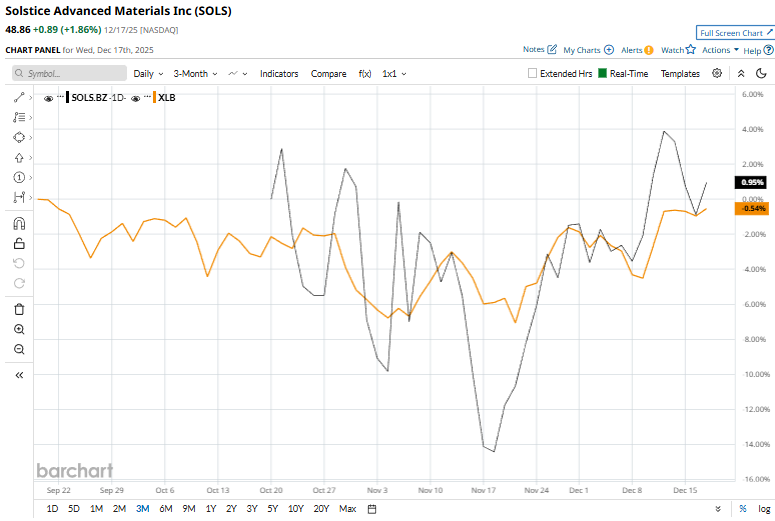The height and width of the screenshot is (521, 775).
Task: Toggle SOLS.BZ series visibility eye
Action: pyautogui.click(x=48, y=98)
